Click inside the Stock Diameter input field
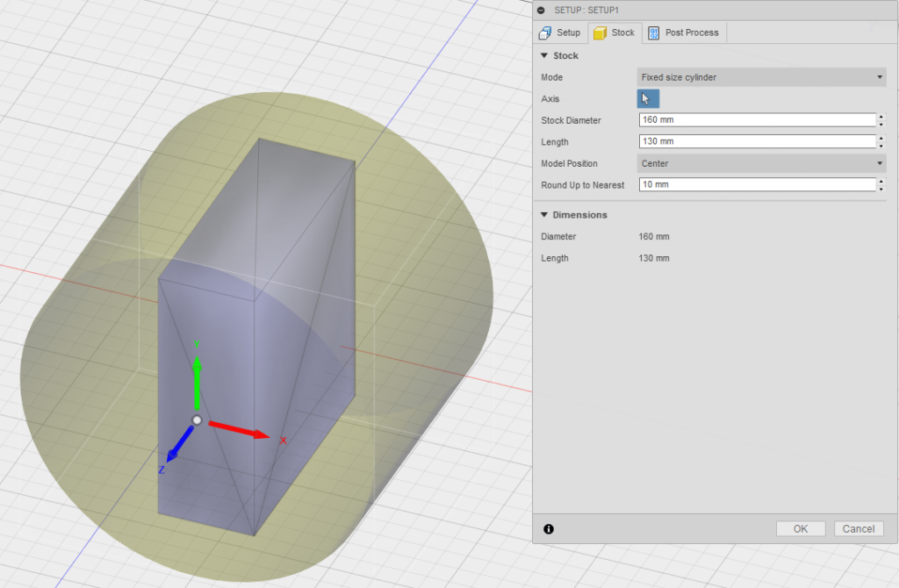This screenshot has width=899, height=588. tap(755, 120)
